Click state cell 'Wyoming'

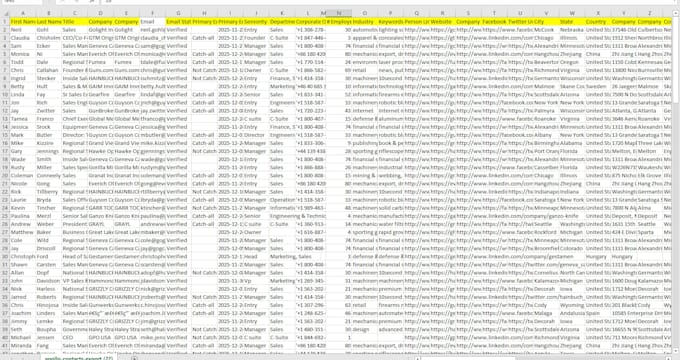point(572,305)
